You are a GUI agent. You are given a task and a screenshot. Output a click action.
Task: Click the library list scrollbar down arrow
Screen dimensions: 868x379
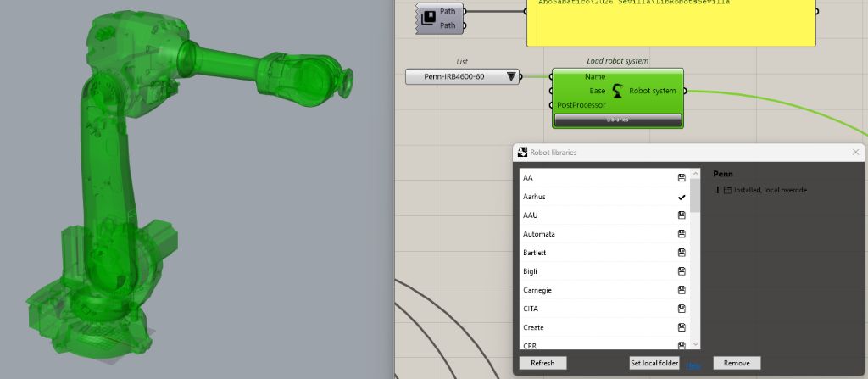(x=696, y=344)
